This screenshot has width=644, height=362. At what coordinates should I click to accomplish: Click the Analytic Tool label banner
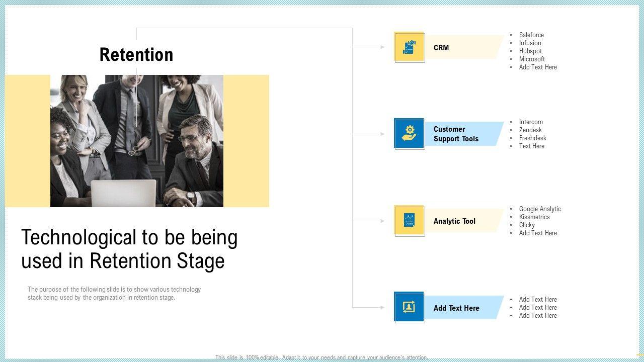(463, 221)
